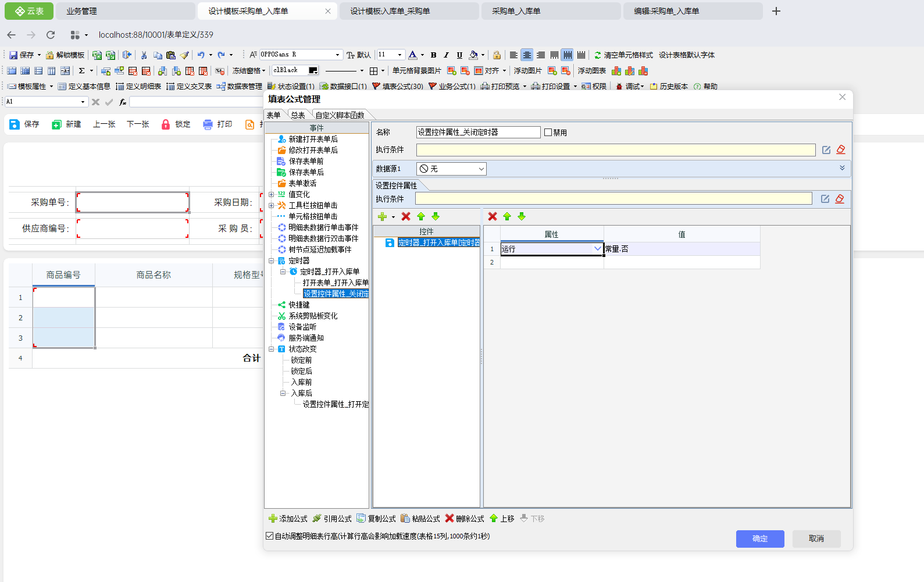The width and height of the screenshot is (924, 582).
Task: Click the 确定 button
Action: (x=759, y=539)
